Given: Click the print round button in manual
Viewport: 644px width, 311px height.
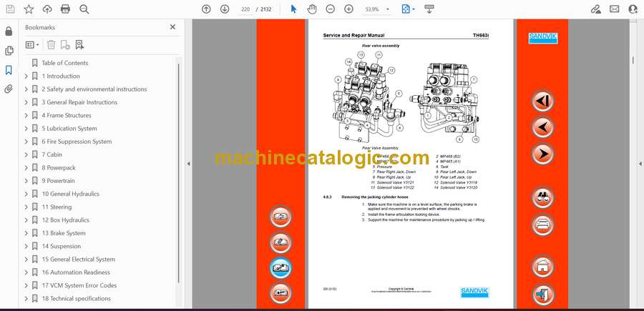Looking at the screenshot, I should (x=542, y=224).
